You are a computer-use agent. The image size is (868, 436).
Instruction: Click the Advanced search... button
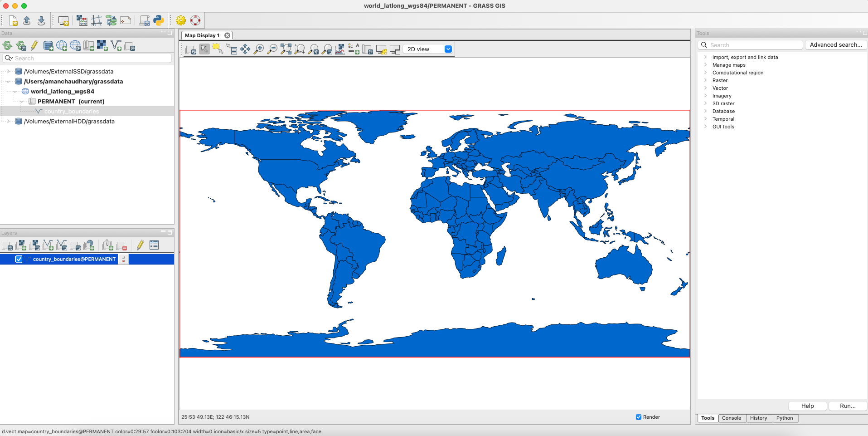835,45
